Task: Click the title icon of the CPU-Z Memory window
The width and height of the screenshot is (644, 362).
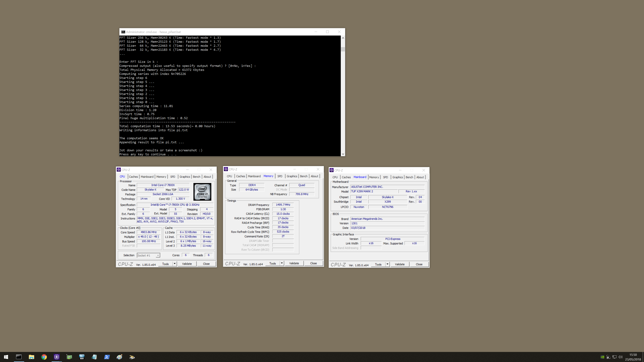Action: pos(226,169)
